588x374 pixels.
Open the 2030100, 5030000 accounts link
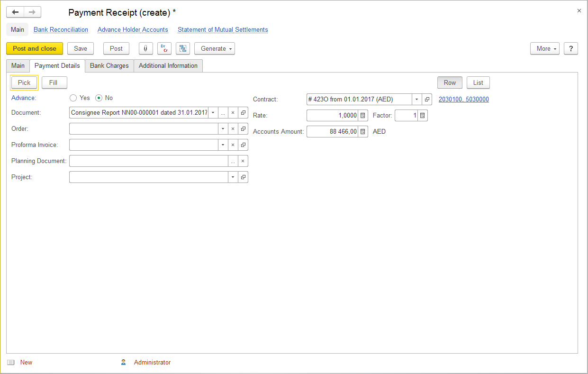(463, 100)
